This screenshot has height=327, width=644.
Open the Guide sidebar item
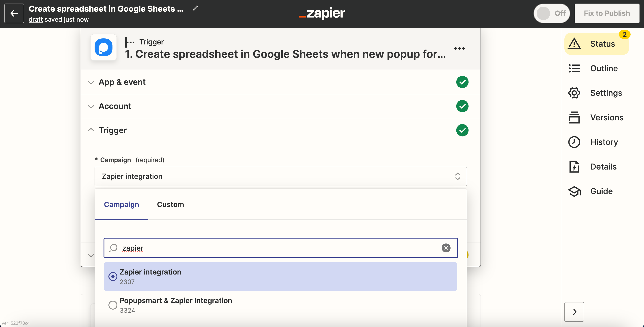pos(597,191)
